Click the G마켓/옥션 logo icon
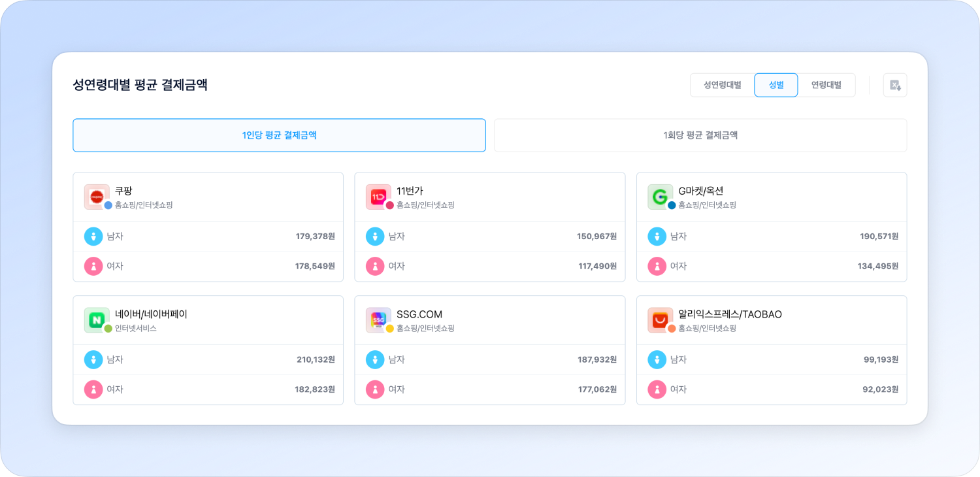Viewport: 980px width, 477px height. tap(659, 196)
